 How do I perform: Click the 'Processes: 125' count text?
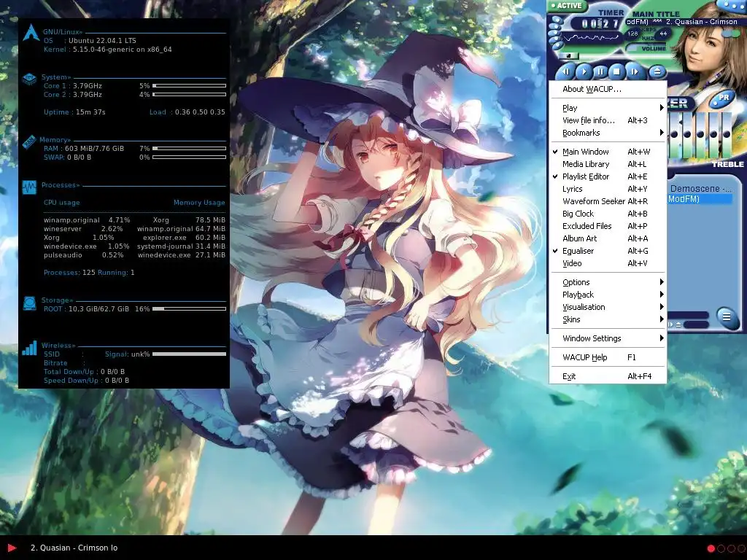[x=69, y=273]
